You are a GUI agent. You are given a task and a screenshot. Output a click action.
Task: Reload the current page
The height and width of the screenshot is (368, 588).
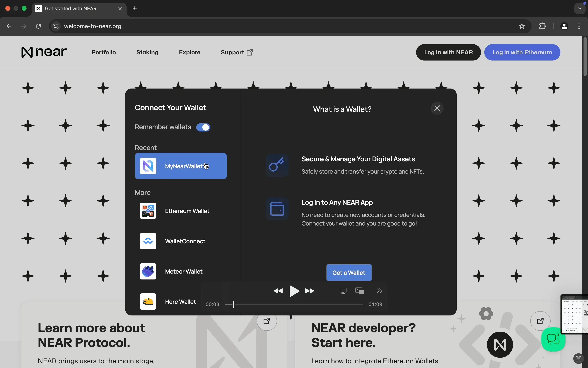[x=38, y=26]
